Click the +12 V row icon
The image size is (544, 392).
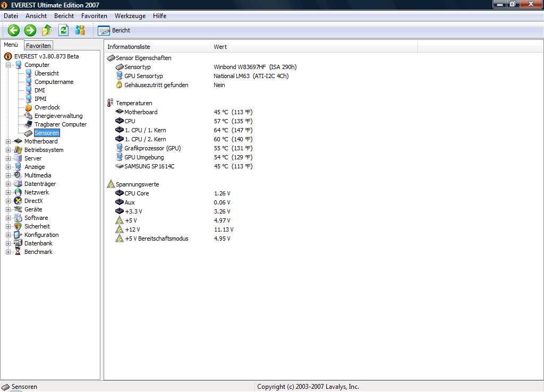point(120,229)
